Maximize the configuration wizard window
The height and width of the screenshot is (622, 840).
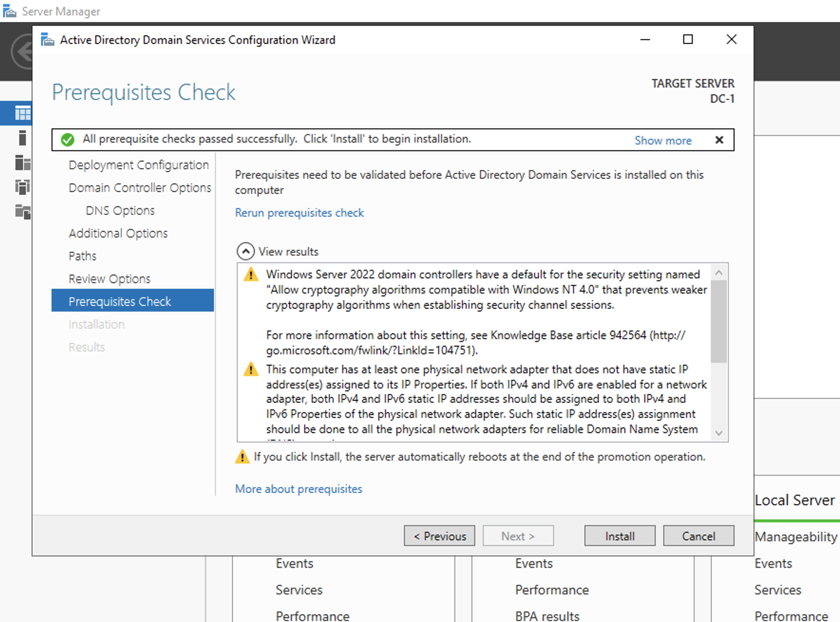(x=688, y=39)
